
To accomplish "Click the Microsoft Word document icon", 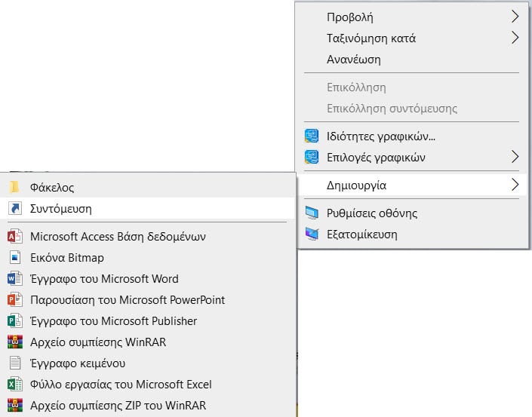I will 14,279.
